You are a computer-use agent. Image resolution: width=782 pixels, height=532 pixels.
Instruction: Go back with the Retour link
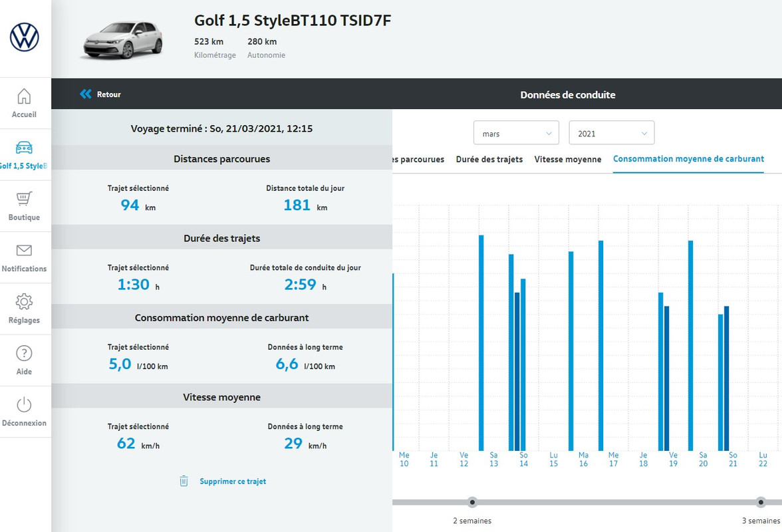(x=109, y=94)
